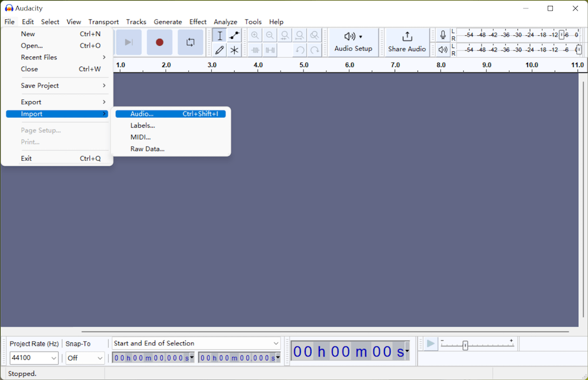Select Labels... in the Import submenu
Screen dimensions: 588x380
click(x=171, y=125)
